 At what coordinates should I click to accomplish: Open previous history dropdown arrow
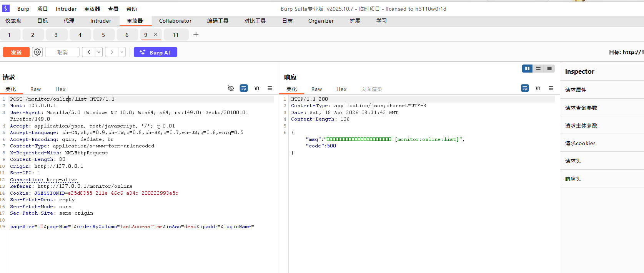99,52
